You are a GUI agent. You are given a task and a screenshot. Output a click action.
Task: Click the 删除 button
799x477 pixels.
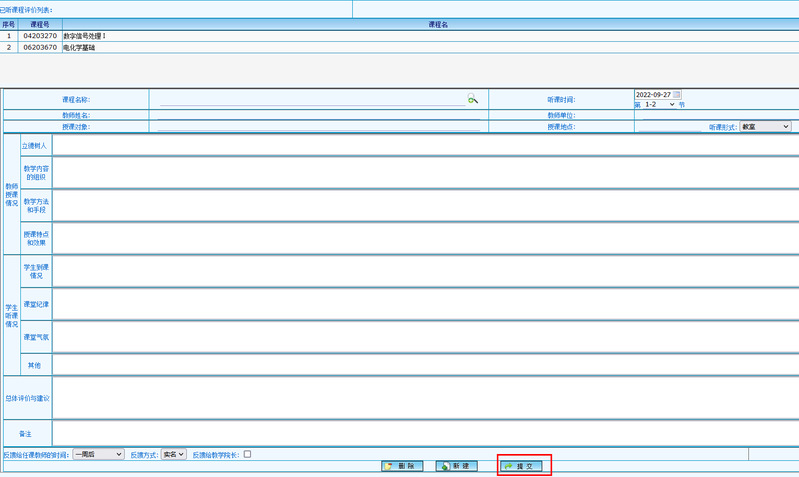point(404,466)
